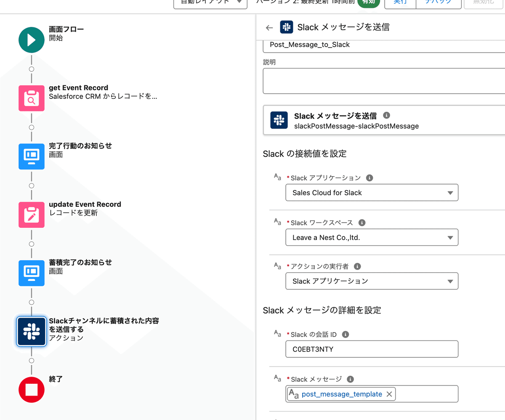
Task: Click the 'Slackチャンネルに蓄積された内容を送信する' label
Action: pyautogui.click(x=104, y=325)
